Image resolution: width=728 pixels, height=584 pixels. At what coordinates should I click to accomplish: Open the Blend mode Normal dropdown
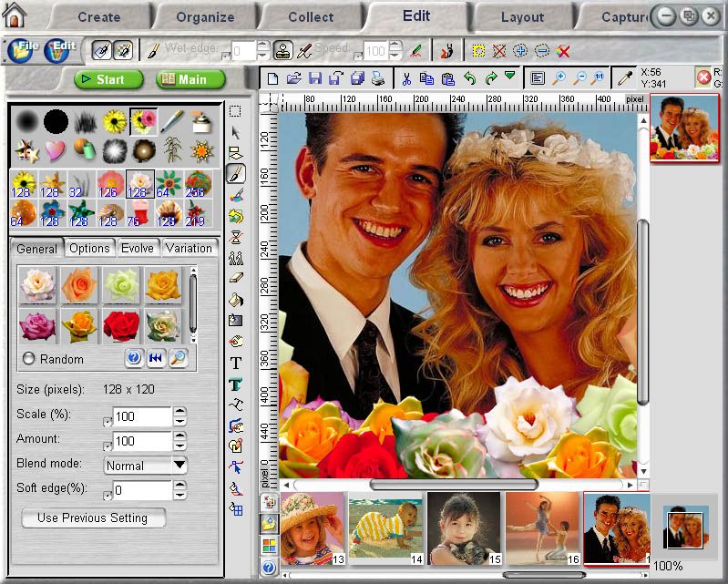click(x=145, y=466)
